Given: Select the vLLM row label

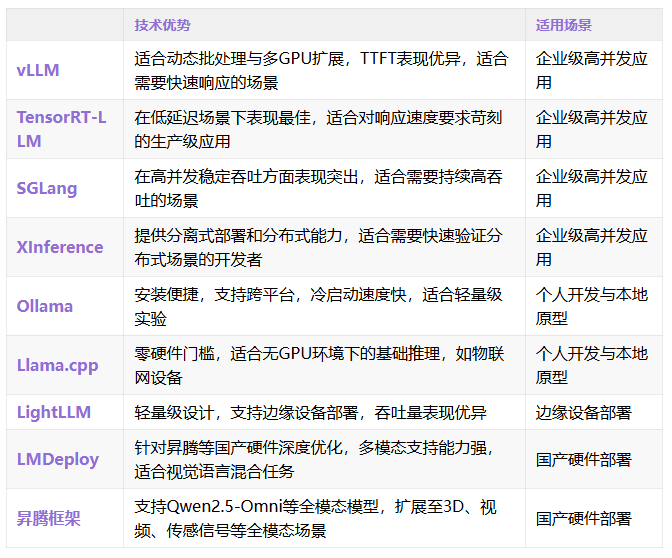Looking at the screenshot, I should tap(38, 70).
